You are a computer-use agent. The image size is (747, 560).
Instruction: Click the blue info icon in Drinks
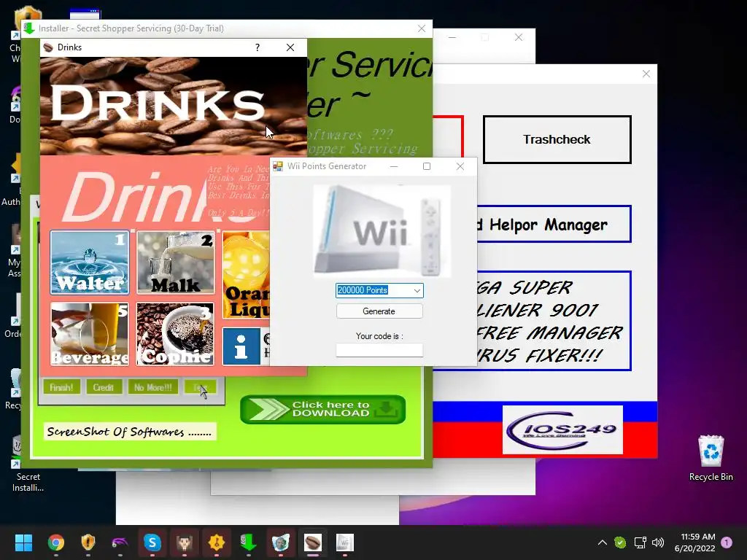(x=241, y=346)
